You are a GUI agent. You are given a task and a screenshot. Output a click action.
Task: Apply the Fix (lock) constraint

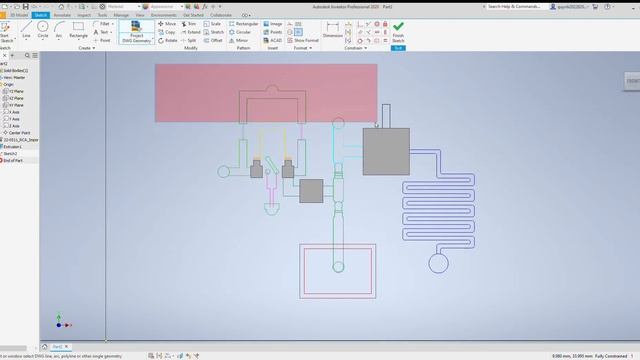pos(385,24)
